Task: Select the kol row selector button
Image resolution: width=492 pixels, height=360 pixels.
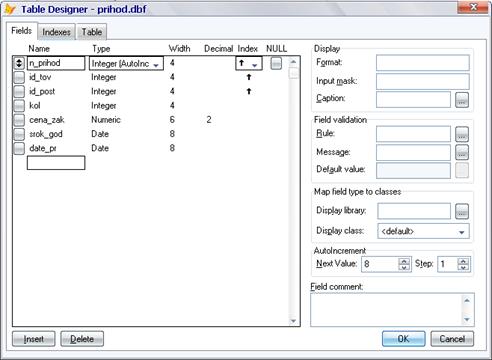Action: [x=19, y=106]
